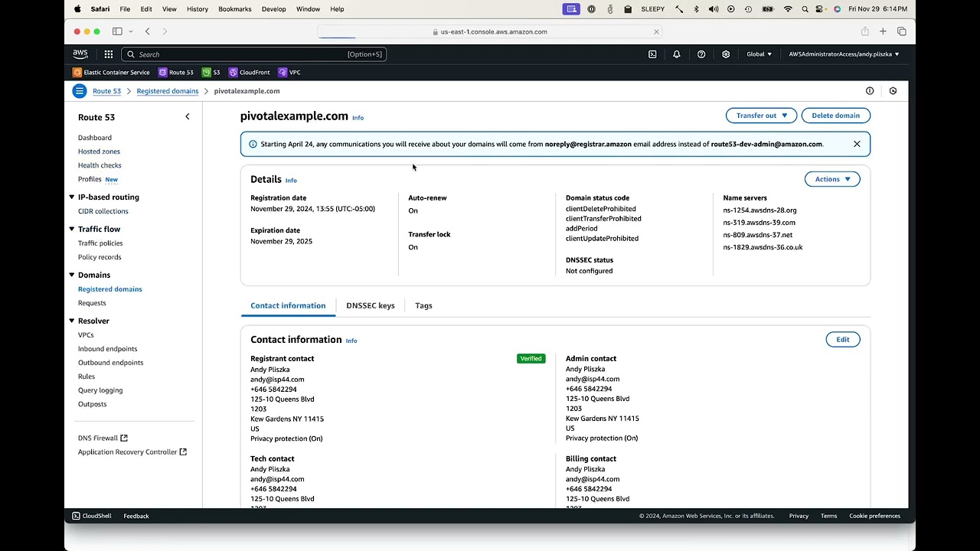Collapse the Resolver section
The height and width of the screenshot is (551, 980).
click(72, 321)
